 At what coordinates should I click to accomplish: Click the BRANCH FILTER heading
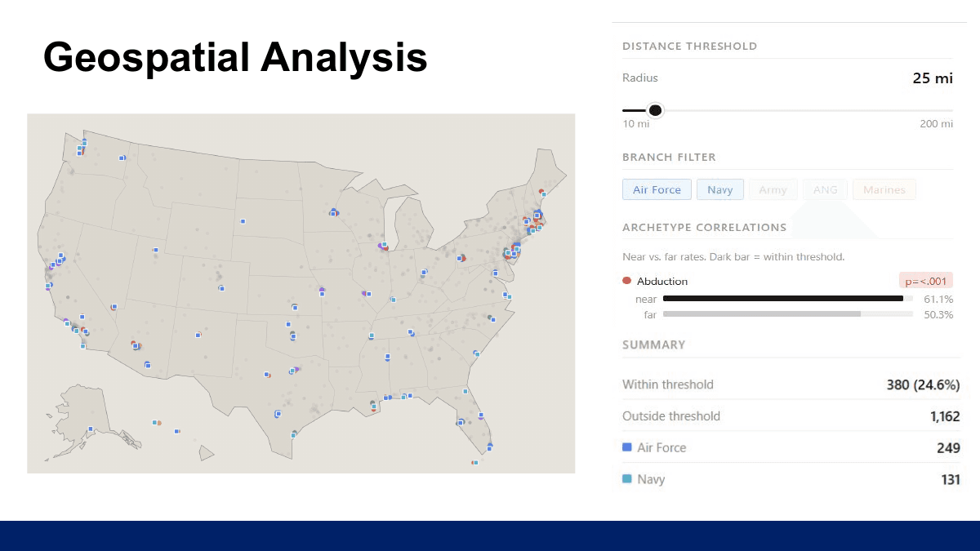669,158
